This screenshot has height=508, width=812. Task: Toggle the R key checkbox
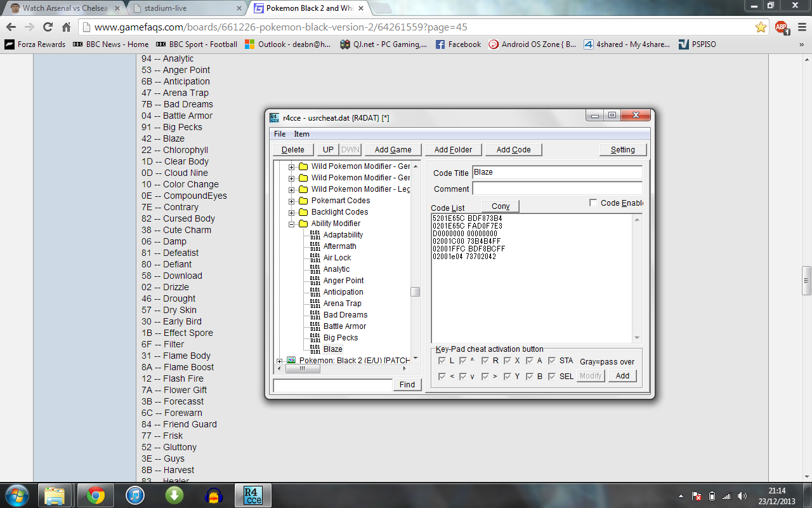485,361
